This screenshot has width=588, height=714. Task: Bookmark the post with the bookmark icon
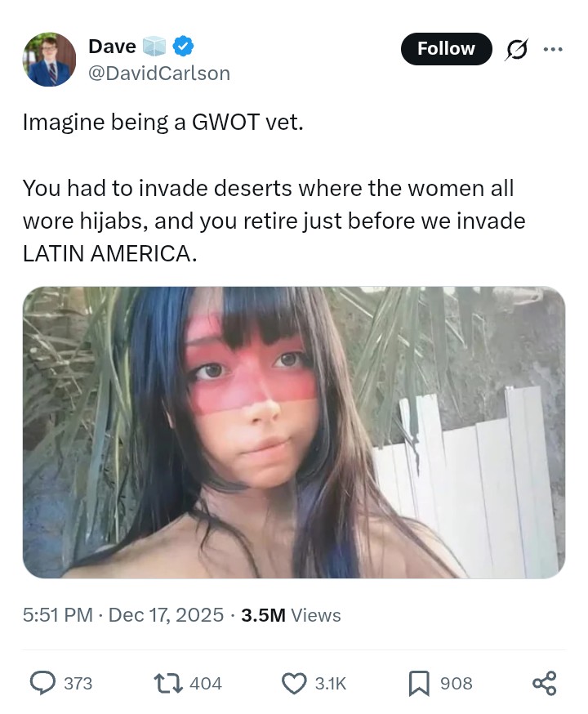pos(419,684)
